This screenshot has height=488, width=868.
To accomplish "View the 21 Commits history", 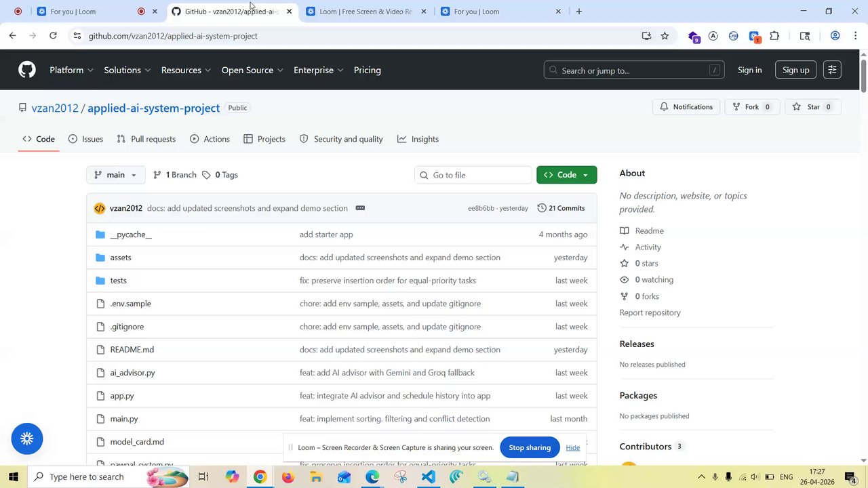I will click(x=561, y=208).
